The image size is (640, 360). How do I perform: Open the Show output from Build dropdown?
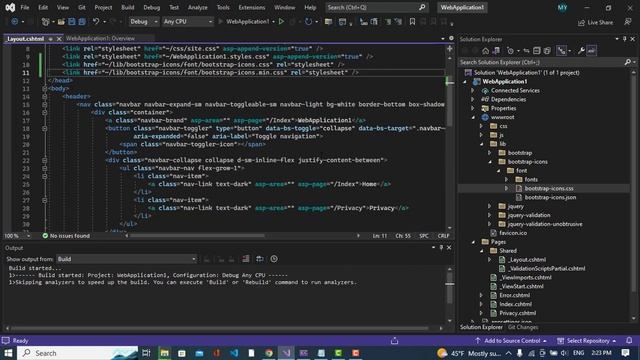[x=127, y=259]
